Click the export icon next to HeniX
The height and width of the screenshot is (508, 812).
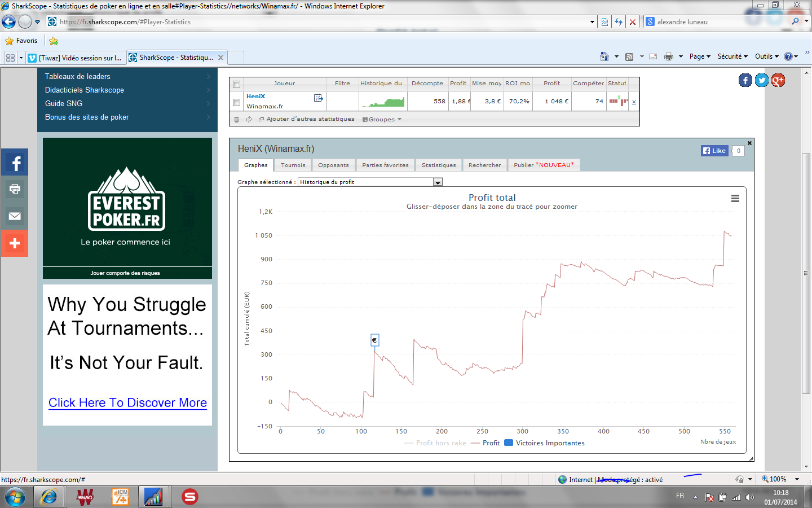318,98
